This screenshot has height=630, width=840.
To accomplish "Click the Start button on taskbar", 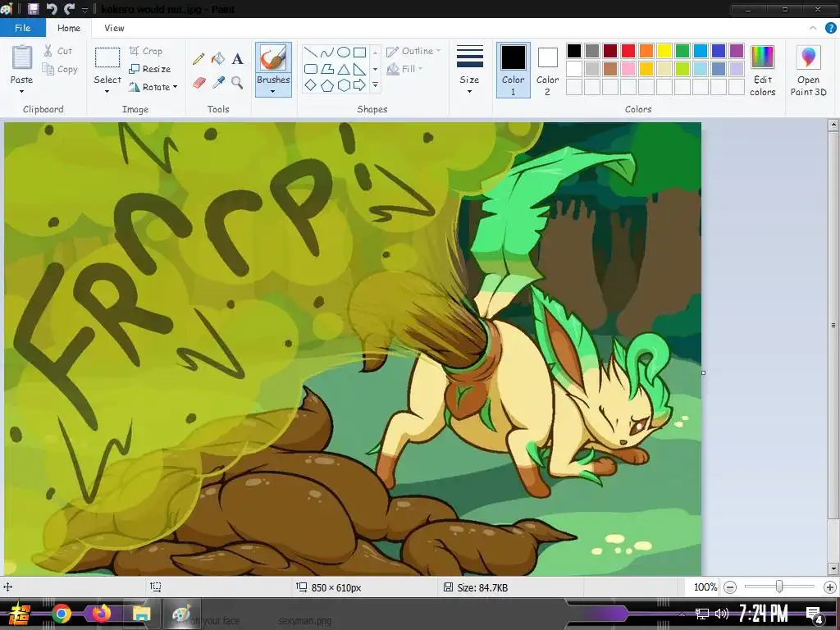I will coord(19,614).
